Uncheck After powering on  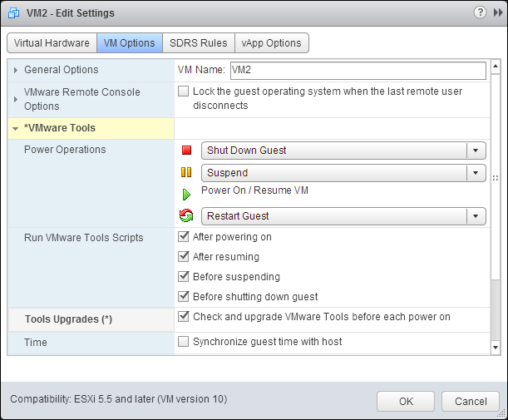click(x=184, y=237)
